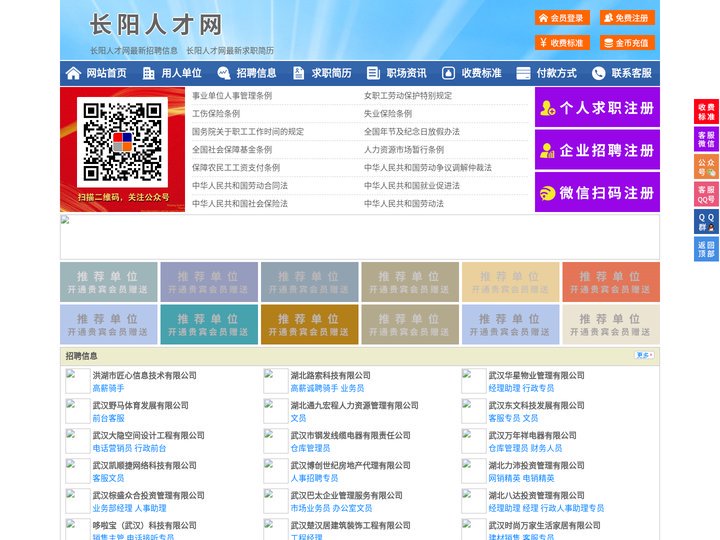This screenshot has width=720, height=540.
Task: Click the news icon beside 职场资讯
Action: pos(373,73)
